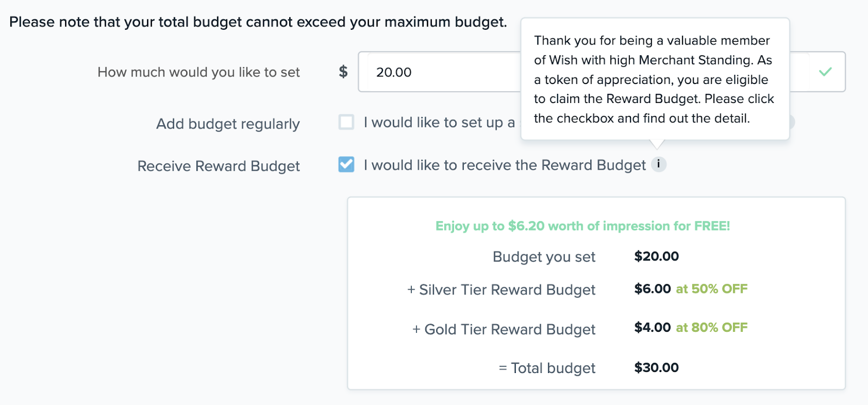868x405 pixels.
Task: Click the dollar sign before budget input
Action: (x=343, y=72)
